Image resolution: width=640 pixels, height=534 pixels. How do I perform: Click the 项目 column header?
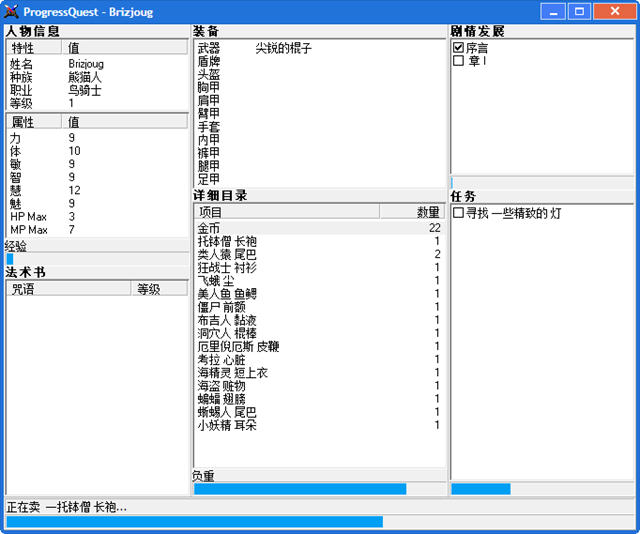286,212
